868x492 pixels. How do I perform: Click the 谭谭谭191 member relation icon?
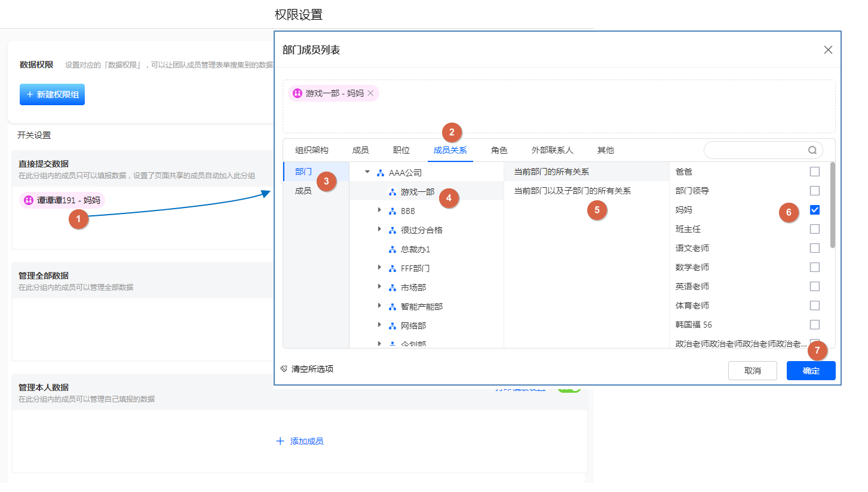point(28,200)
